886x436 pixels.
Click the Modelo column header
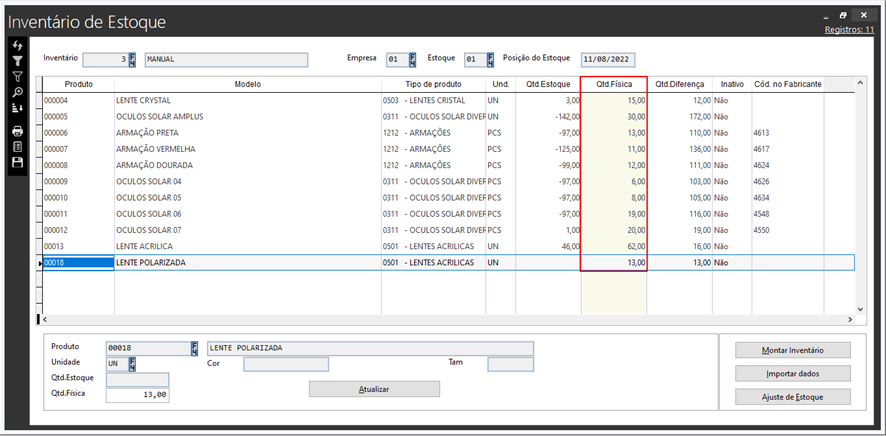click(247, 84)
